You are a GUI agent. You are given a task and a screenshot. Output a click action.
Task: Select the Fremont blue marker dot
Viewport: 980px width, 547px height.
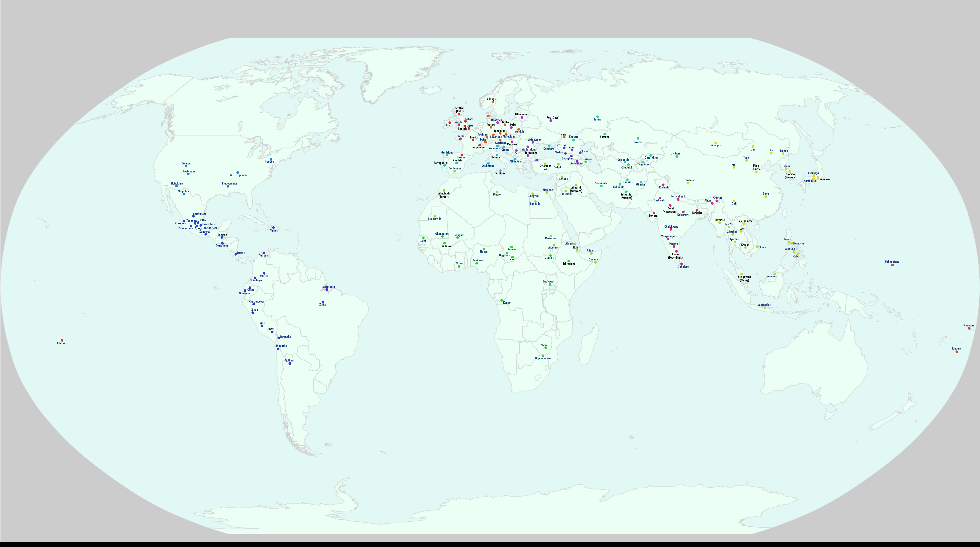click(186, 166)
